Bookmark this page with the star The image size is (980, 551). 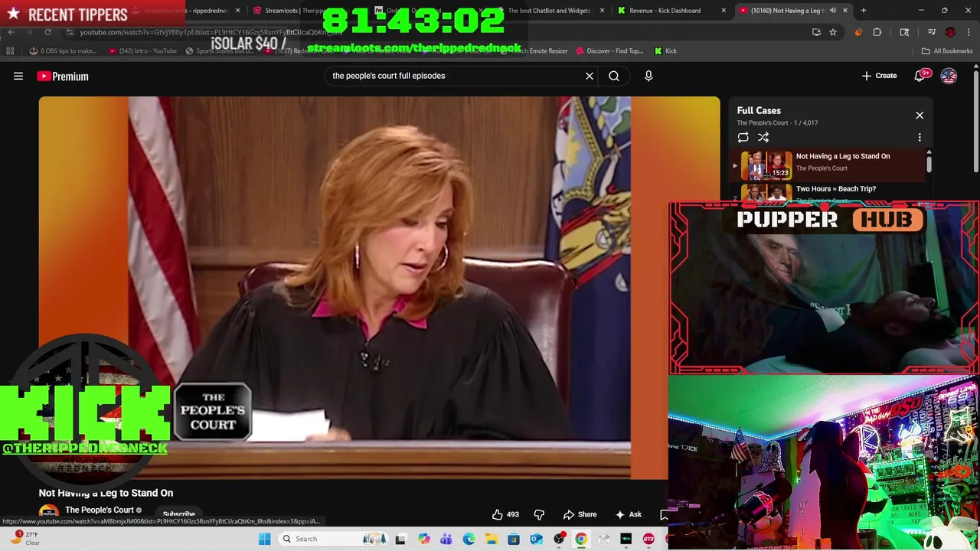pos(833,32)
